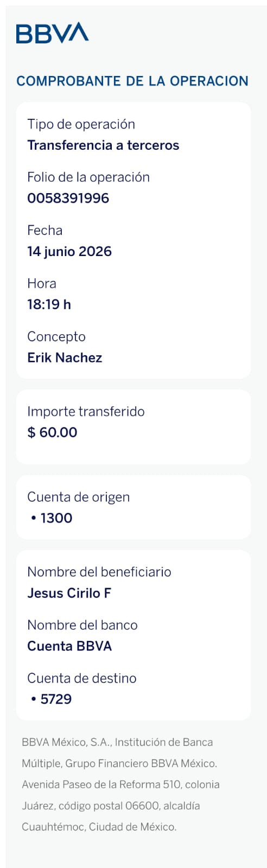The width and height of the screenshot is (267, 868).
Task: Click the Importe transferido label
Action: [x=86, y=412]
